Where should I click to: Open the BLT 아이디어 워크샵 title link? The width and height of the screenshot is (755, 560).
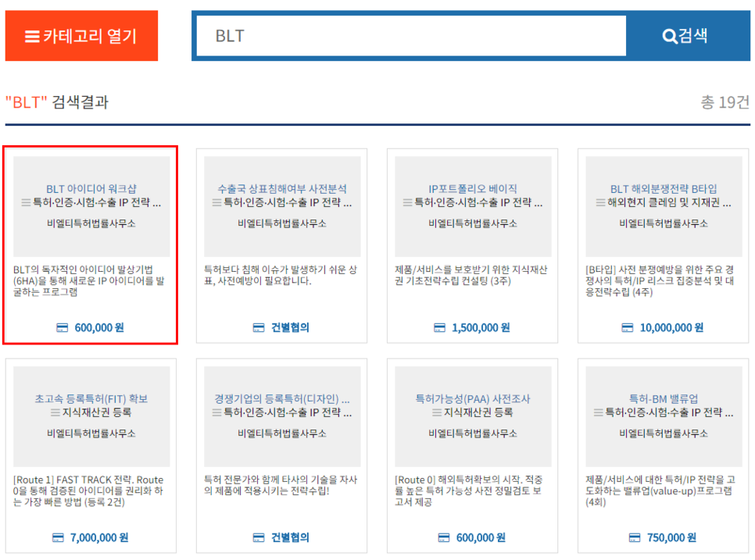click(91, 188)
